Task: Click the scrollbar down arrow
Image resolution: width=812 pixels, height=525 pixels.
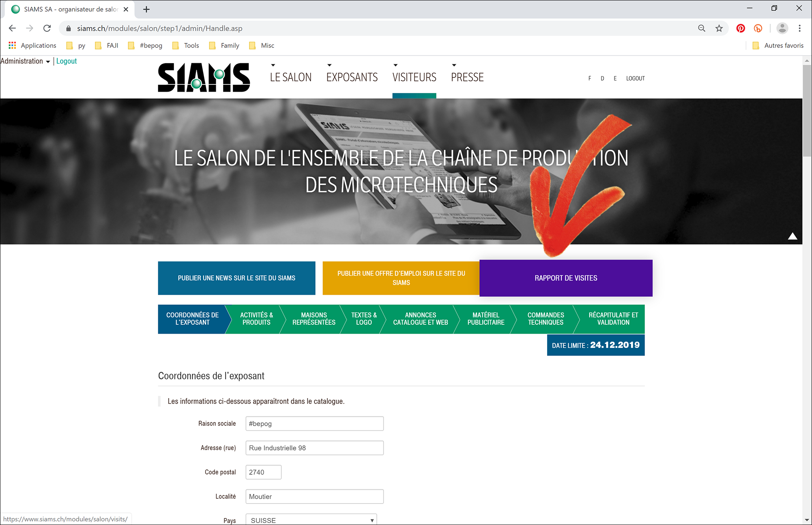Action: pos(807,520)
